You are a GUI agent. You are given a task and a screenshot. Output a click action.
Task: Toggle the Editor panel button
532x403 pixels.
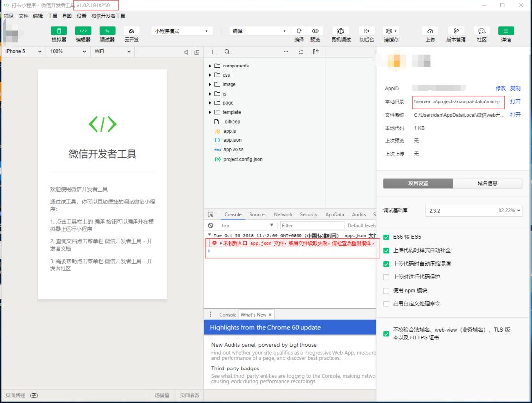point(83,31)
